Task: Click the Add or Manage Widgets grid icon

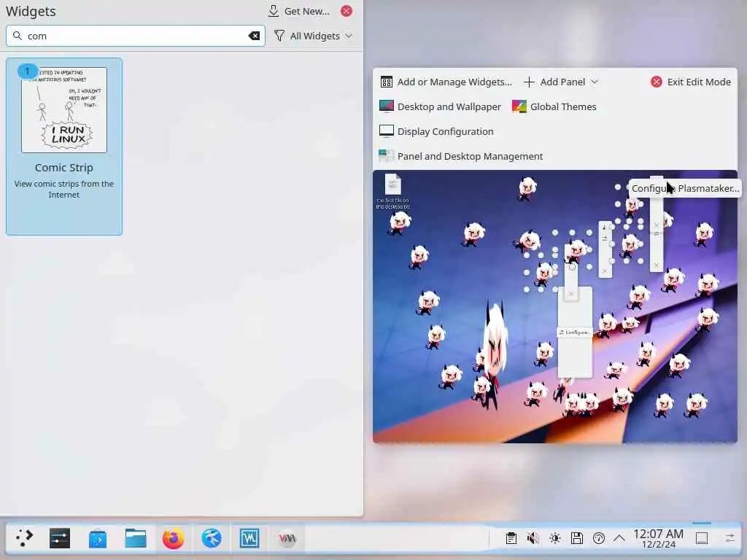Action: click(x=387, y=82)
